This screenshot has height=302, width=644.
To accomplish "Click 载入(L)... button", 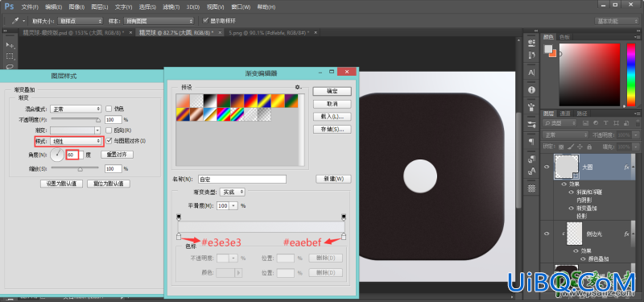I will tap(332, 117).
